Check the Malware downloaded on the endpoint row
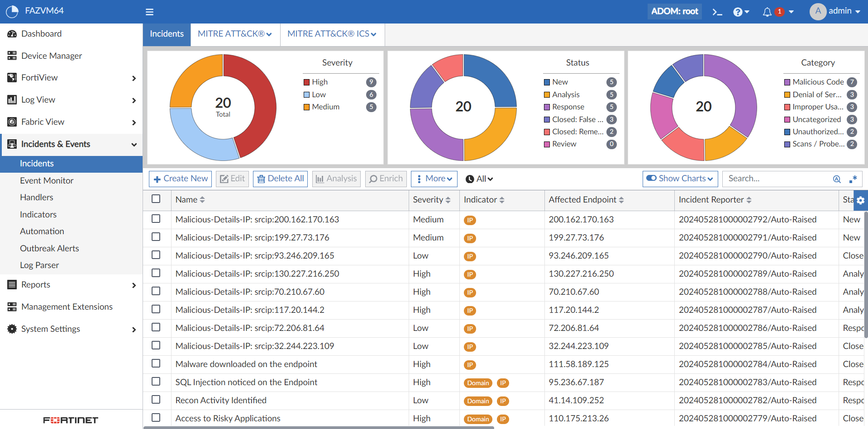 click(156, 363)
